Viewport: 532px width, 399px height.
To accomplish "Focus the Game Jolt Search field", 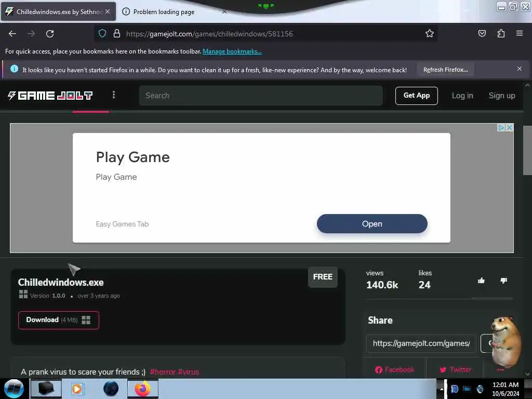I will (261, 96).
